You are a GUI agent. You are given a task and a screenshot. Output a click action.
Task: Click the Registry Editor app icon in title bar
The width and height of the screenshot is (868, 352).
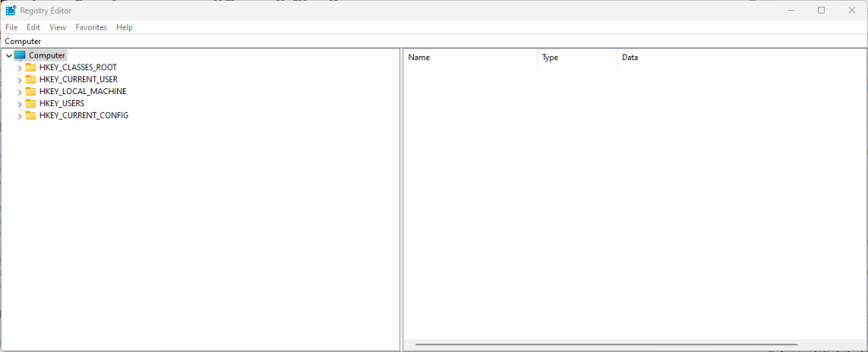coord(10,10)
